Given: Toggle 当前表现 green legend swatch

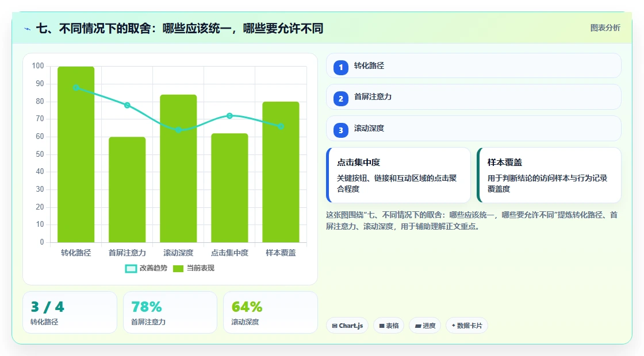Looking at the screenshot, I should pos(178,269).
